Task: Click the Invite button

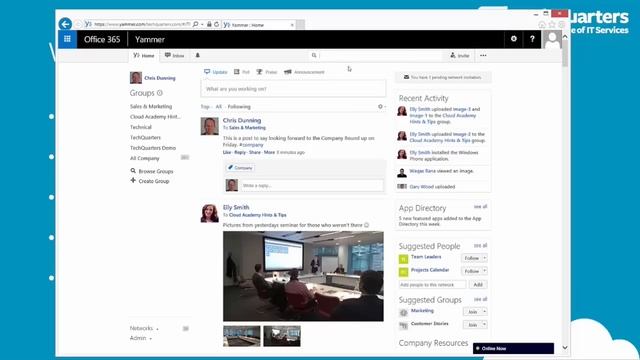Action: [x=460, y=56]
